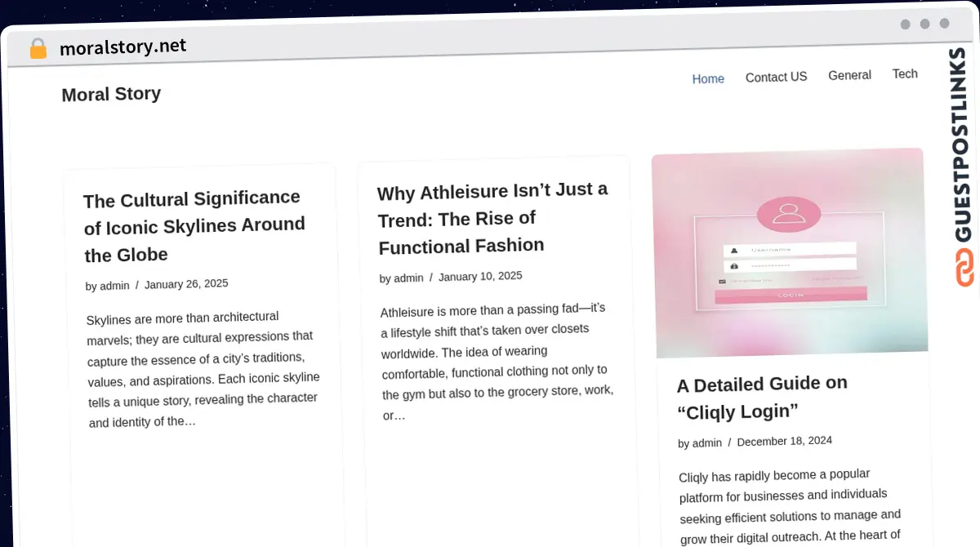The image size is (980, 547).
Task: Open the Moral Story site title link
Action: coord(111,95)
